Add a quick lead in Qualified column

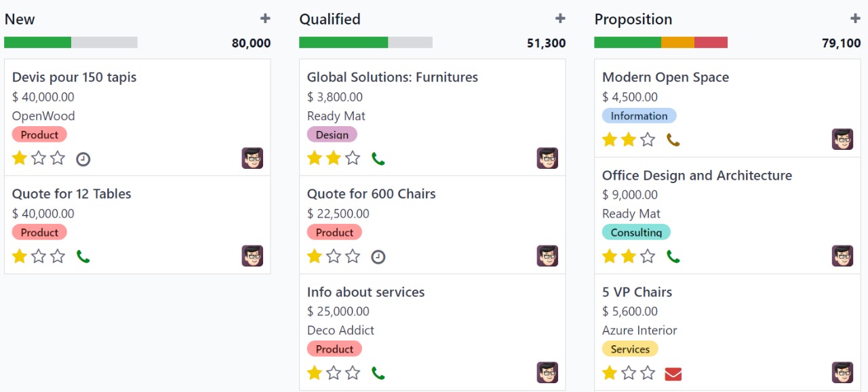(560, 19)
